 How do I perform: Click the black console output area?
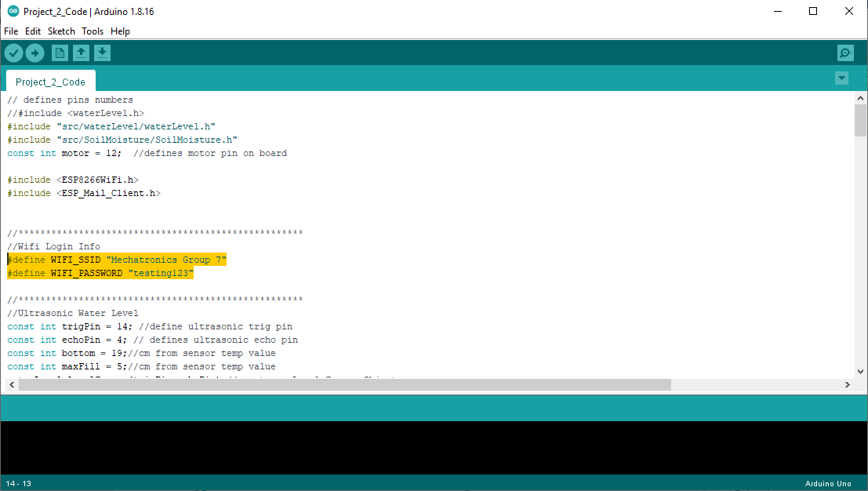[x=434, y=447]
